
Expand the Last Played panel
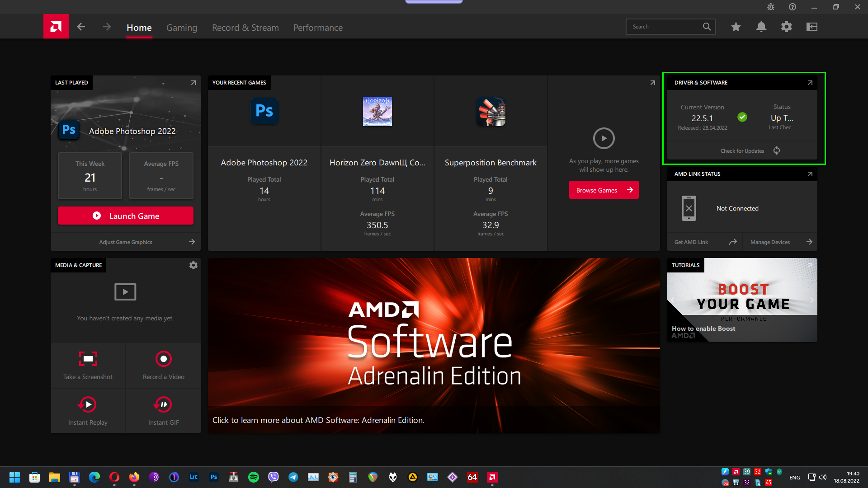193,83
